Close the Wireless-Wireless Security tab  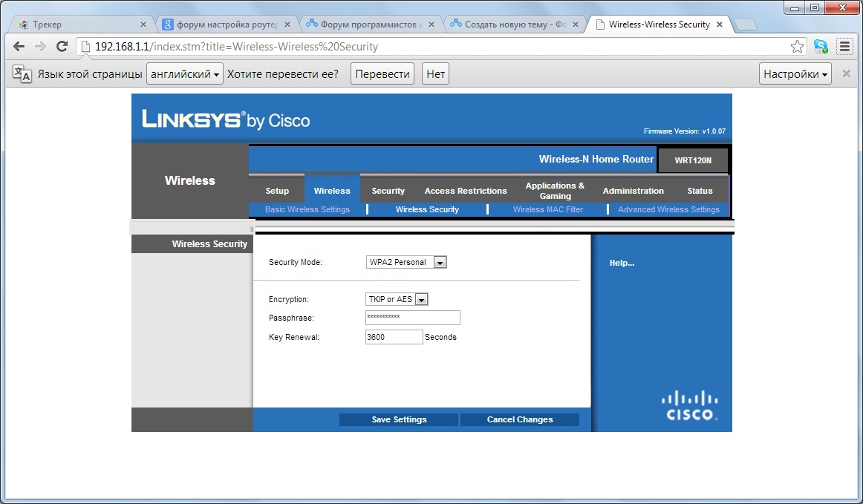click(x=720, y=24)
